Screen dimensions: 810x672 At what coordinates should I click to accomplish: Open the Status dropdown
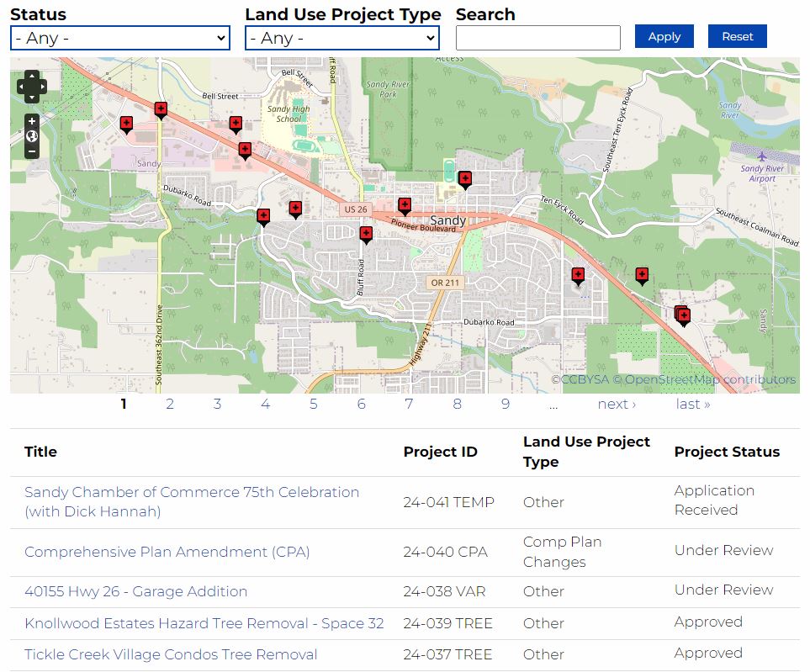(120, 38)
